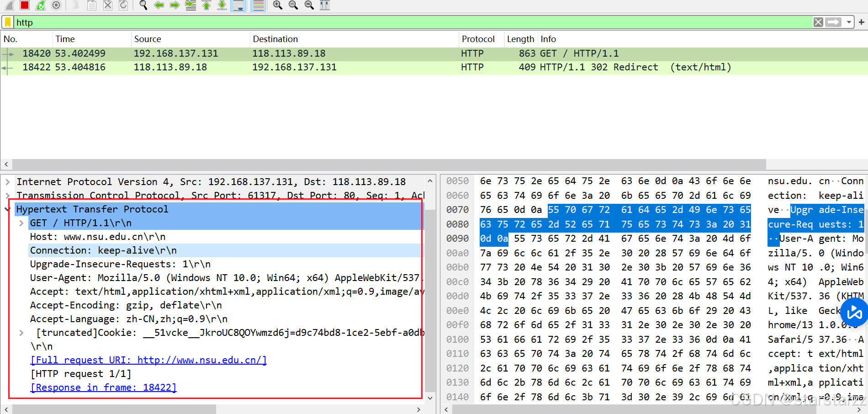Sort packets by the No. column

pos(26,39)
